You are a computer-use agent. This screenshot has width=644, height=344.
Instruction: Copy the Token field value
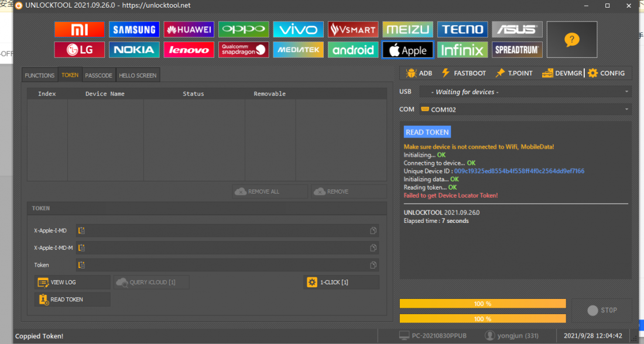(373, 265)
